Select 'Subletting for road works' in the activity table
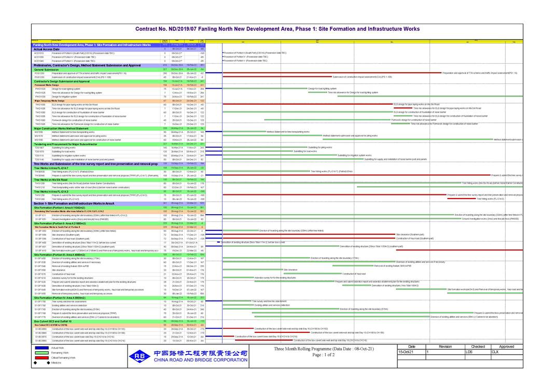The image size is (554, 392). coord(63,152)
